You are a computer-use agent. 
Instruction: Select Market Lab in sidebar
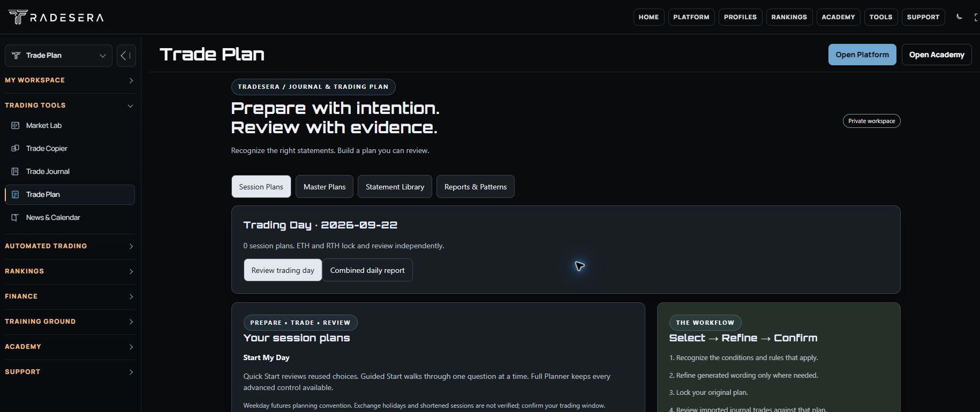point(70,126)
